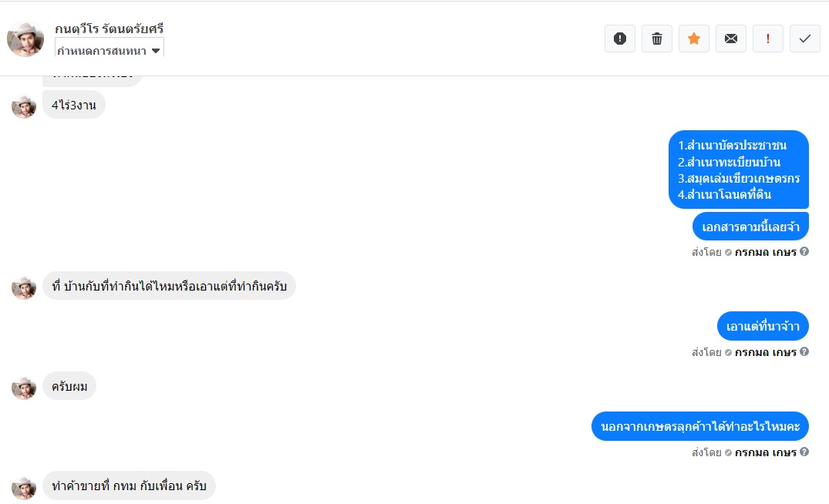The height and width of the screenshot is (504, 829).
Task: Click help icon under the last sent message
Action: point(804,452)
